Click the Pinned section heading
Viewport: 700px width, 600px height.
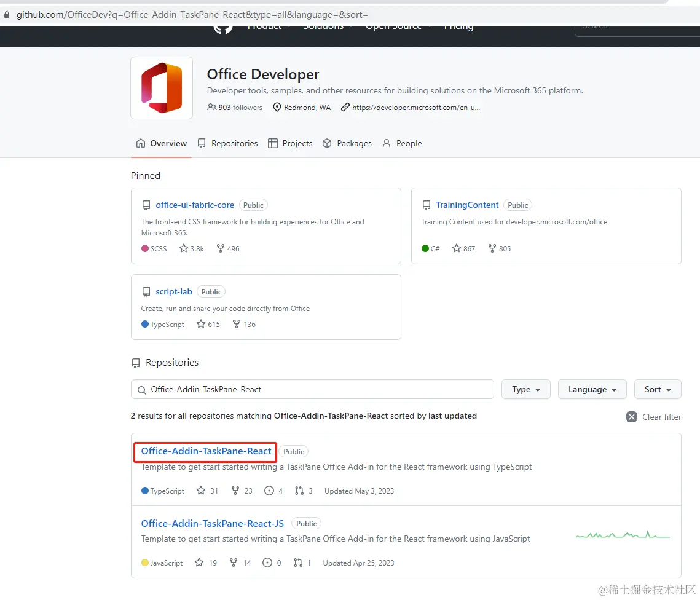point(146,175)
